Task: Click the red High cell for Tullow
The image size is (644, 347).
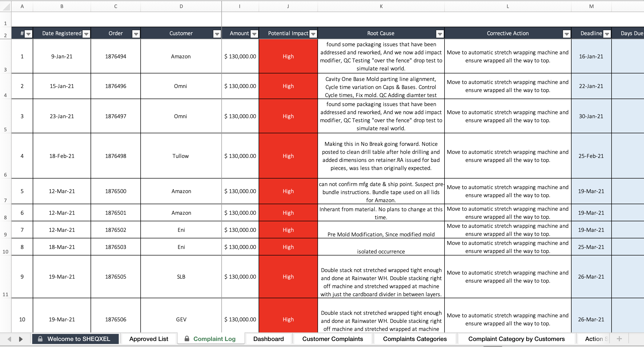Action: [x=288, y=156]
